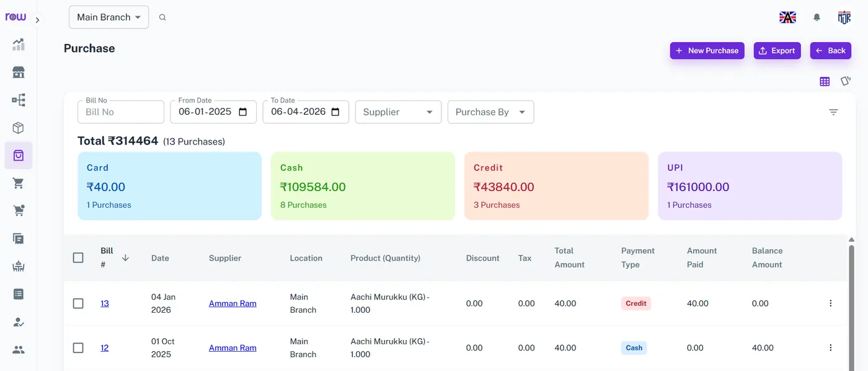Click the 04 Jan 2026 date cell
Screen dimensions: 868x371
point(164,303)
